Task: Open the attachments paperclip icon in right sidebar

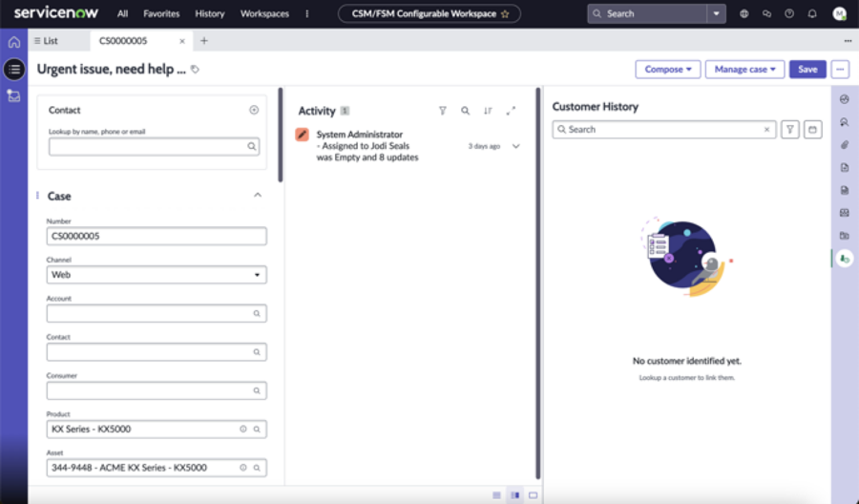Action: [x=845, y=145]
